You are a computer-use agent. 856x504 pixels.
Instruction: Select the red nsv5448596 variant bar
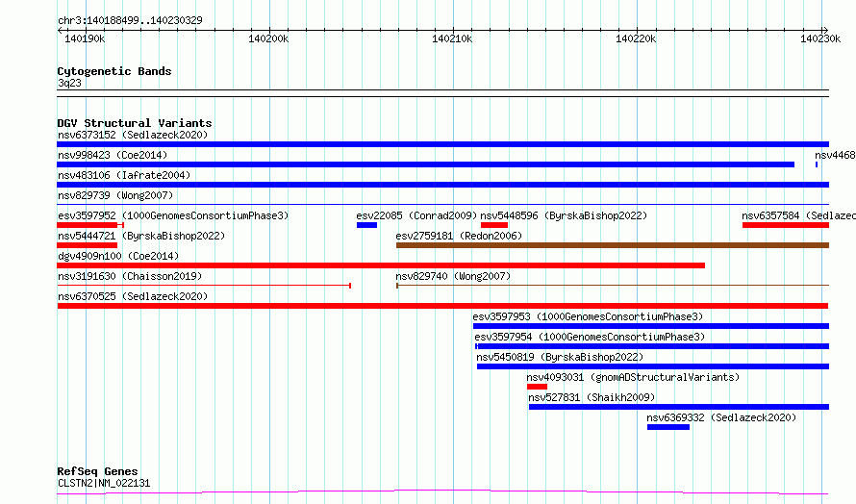(494, 225)
